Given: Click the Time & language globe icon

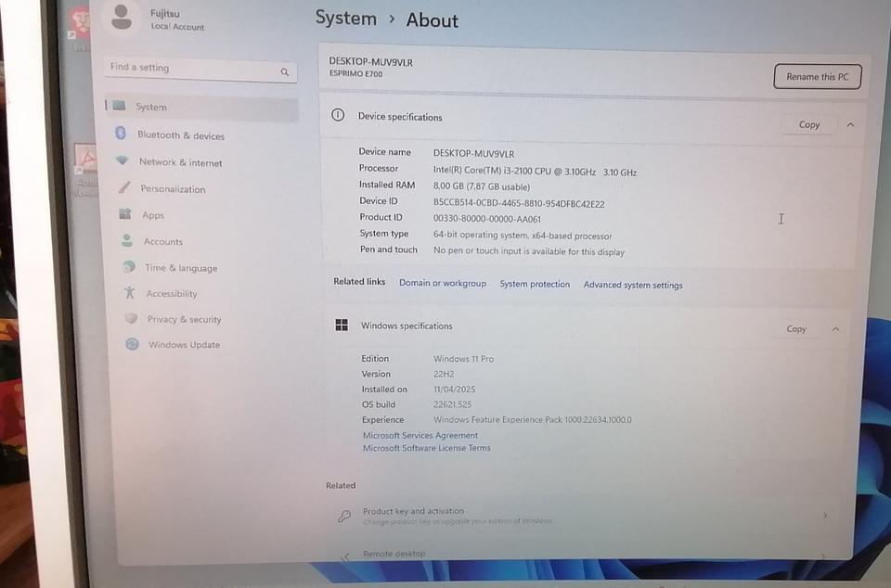Looking at the screenshot, I should pyautogui.click(x=129, y=266).
